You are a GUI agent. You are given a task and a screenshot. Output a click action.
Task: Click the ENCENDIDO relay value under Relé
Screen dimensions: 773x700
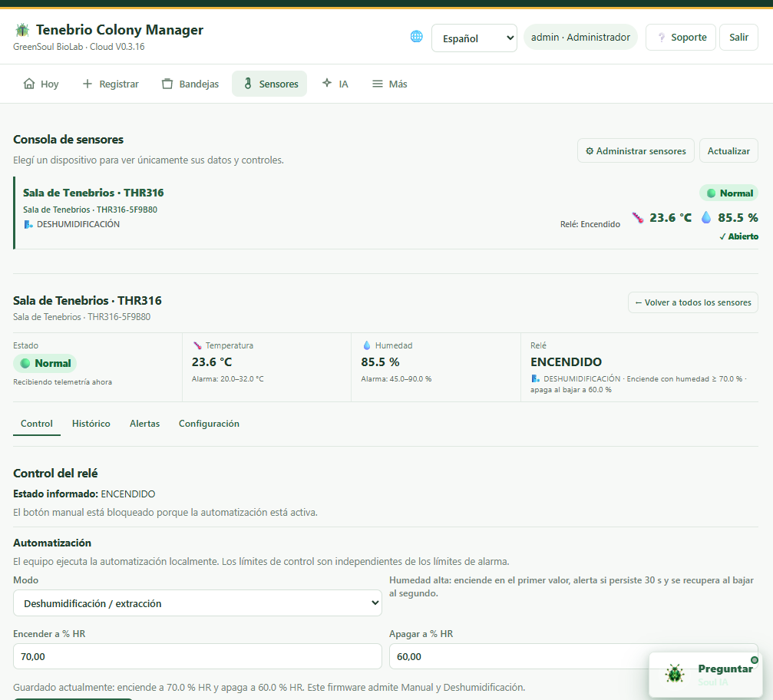coord(566,362)
